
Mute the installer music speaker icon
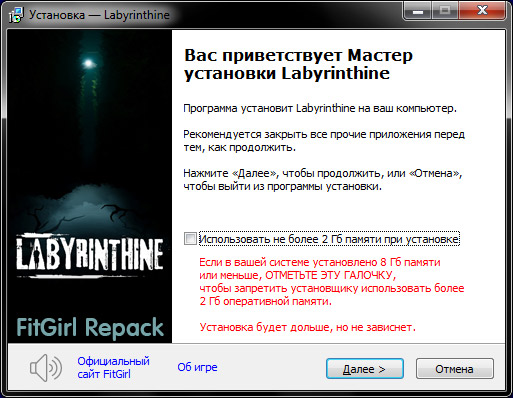click(x=46, y=368)
